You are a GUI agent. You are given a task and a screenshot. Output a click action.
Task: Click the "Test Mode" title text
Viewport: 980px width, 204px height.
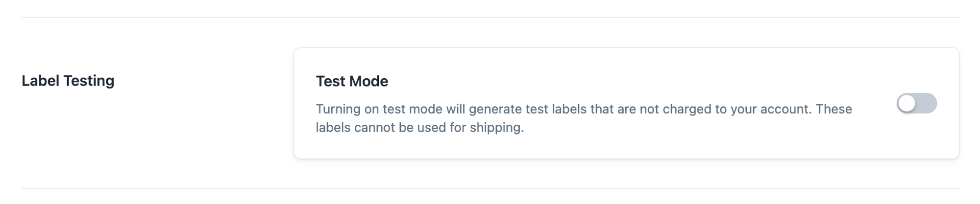coord(352,81)
